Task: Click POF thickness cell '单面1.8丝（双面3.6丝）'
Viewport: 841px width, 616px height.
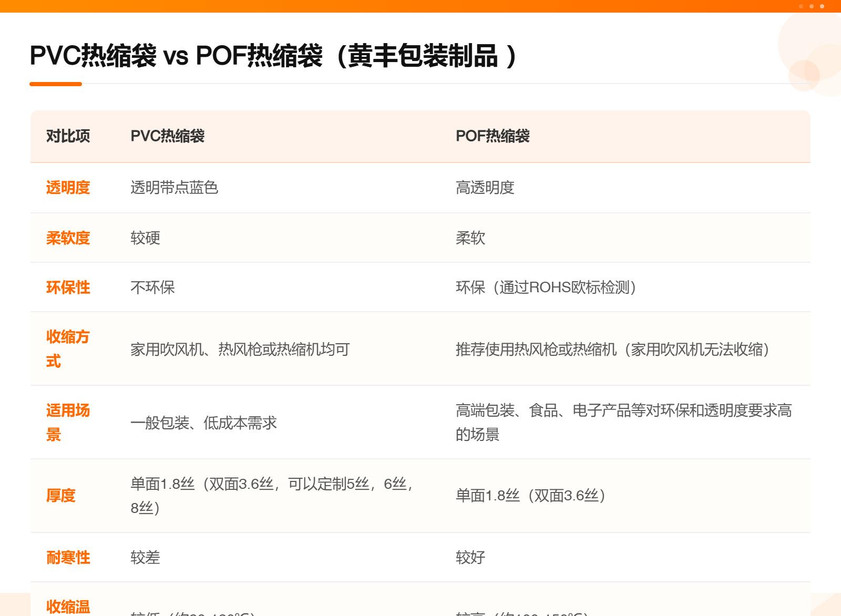Action: click(x=531, y=496)
